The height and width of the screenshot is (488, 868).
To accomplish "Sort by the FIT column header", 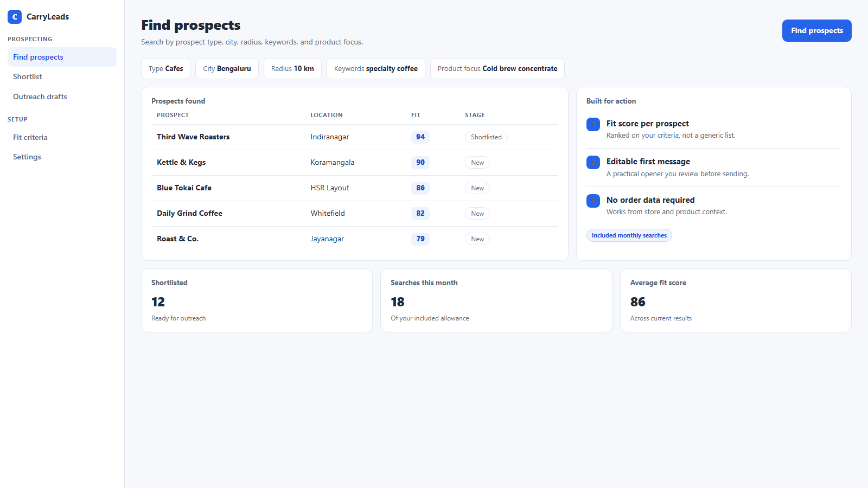I will 416,115.
